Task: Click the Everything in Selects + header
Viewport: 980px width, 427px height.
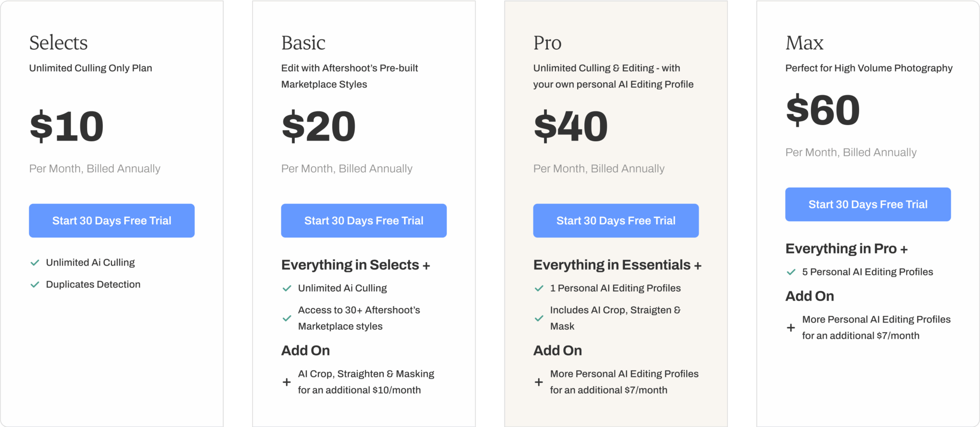Action: pos(356,264)
